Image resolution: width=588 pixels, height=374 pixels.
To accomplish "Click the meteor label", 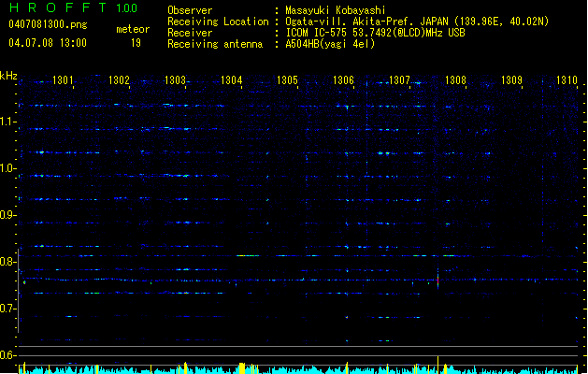I will coord(133,29).
